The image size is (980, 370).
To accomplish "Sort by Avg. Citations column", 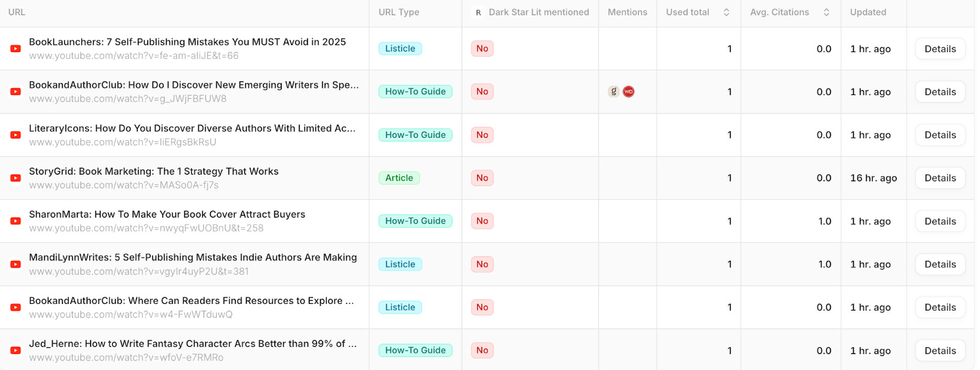I will (x=826, y=12).
